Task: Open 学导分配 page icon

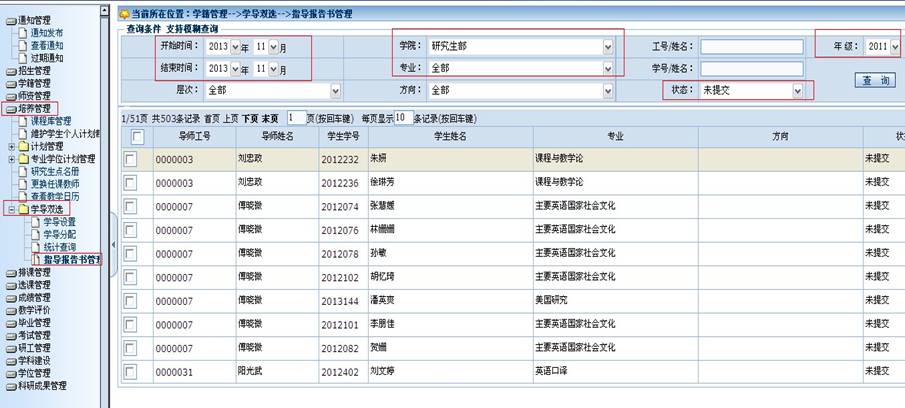Action: (x=36, y=234)
